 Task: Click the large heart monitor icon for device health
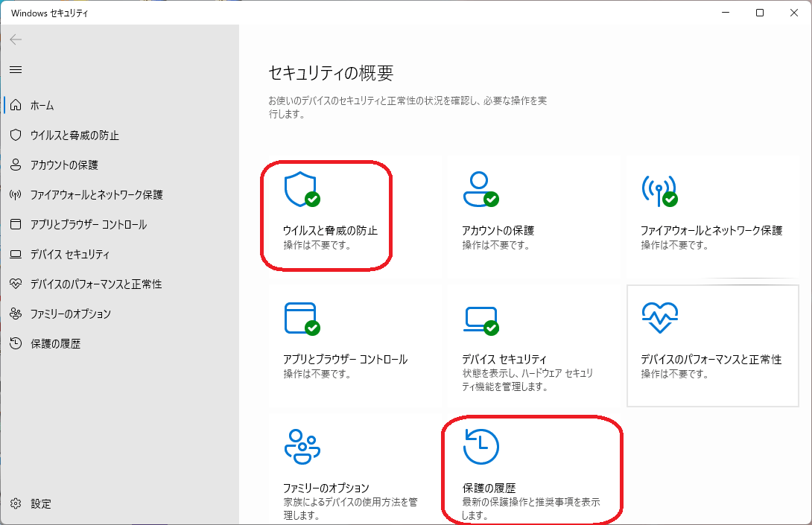tap(660, 318)
